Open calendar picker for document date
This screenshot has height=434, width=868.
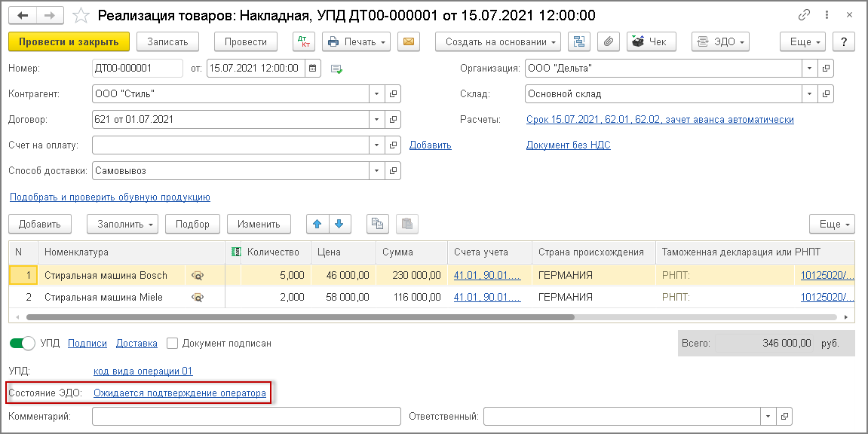coord(313,69)
